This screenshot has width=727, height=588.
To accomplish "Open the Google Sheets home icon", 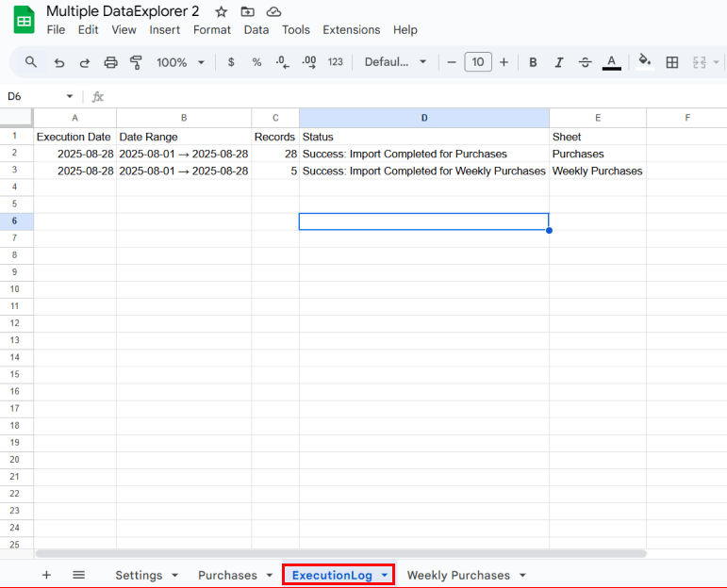I will click(24, 20).
